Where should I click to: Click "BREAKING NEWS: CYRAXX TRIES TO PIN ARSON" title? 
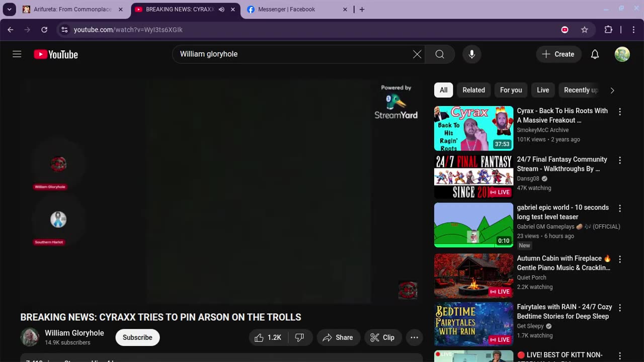point(160,317)
